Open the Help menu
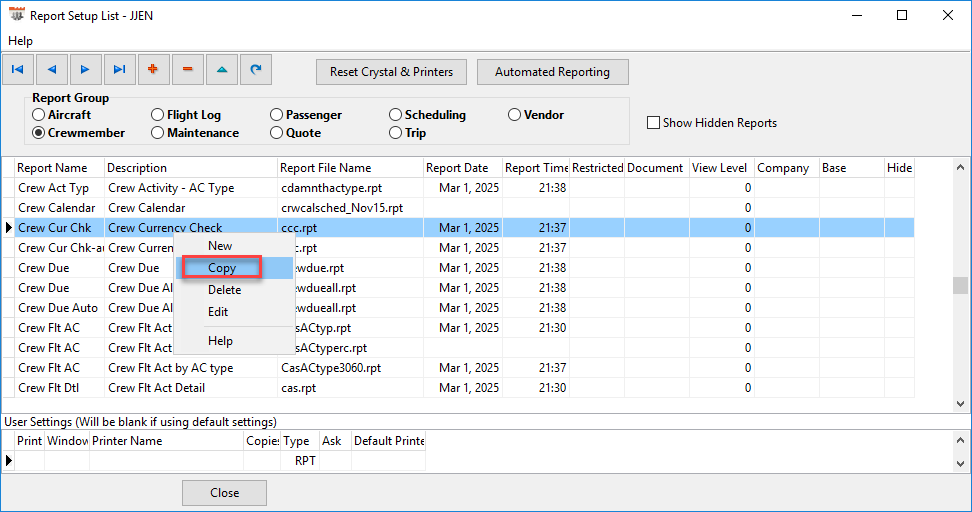The image size is (972, 512). [x=20, y=41]
